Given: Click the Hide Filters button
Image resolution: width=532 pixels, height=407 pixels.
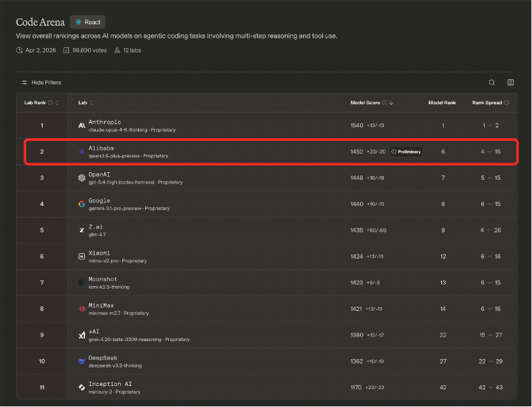Looking at the screenshot, I should coord(42,83).
